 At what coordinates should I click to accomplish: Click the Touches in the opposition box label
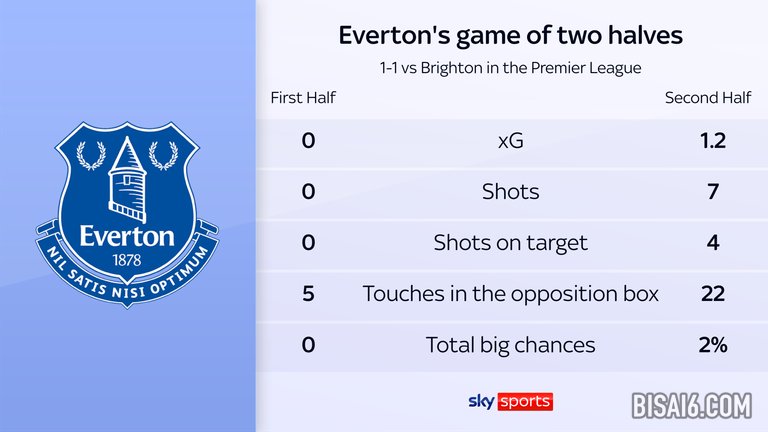tap(511, 294)
